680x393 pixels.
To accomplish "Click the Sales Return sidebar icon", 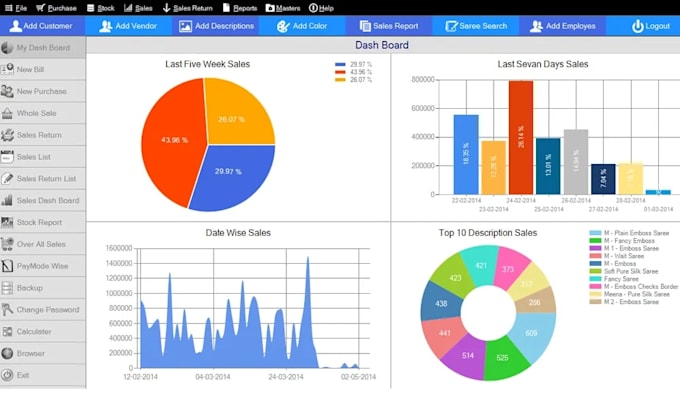I will coord(7,135).
